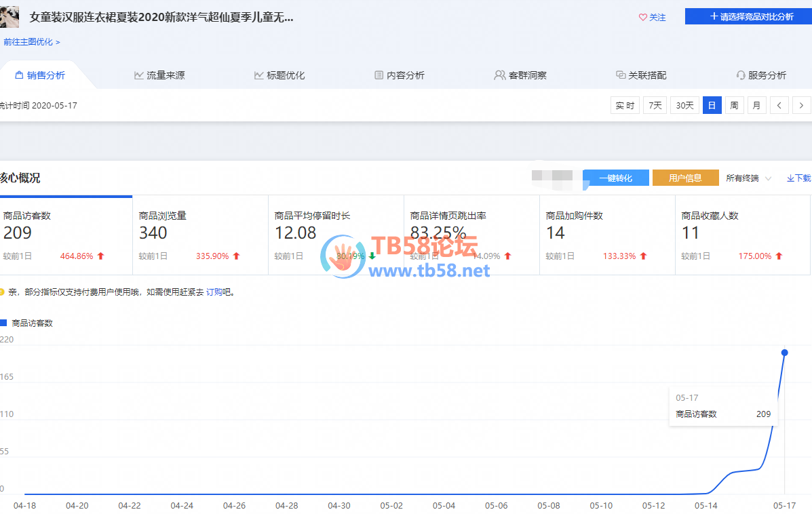Click the red up arrow beside 133.33%
Viewport: 812px width, 514px height.
(x=644, y=256)
